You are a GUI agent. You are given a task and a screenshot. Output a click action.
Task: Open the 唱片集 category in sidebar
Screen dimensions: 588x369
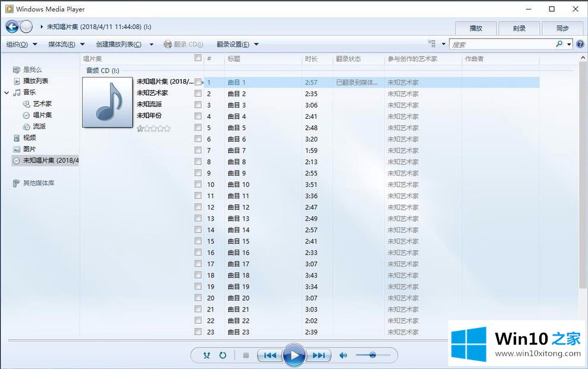point(37,115)
